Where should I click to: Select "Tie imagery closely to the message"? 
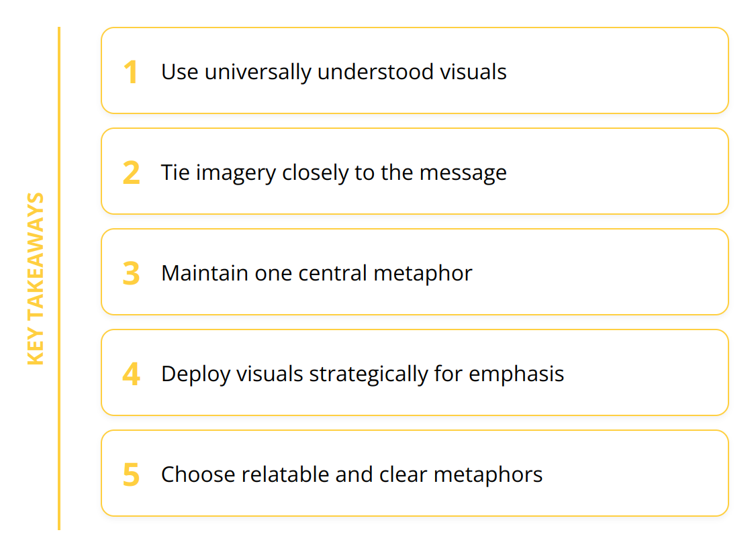334,172
